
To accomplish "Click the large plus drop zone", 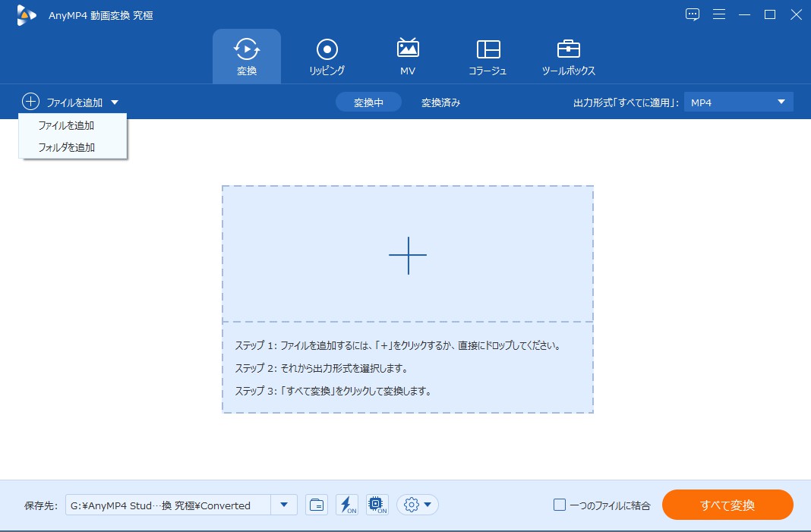I will [407, 256].
